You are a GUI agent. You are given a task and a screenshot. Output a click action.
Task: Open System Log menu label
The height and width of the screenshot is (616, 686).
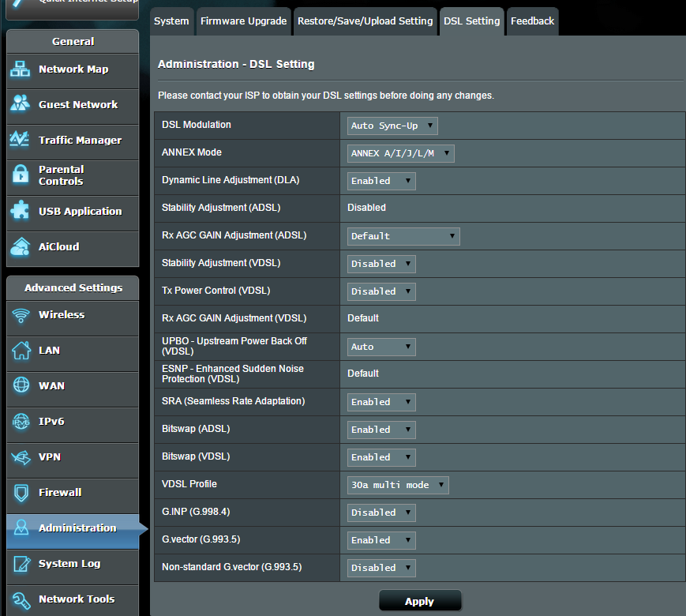[69, 564]
